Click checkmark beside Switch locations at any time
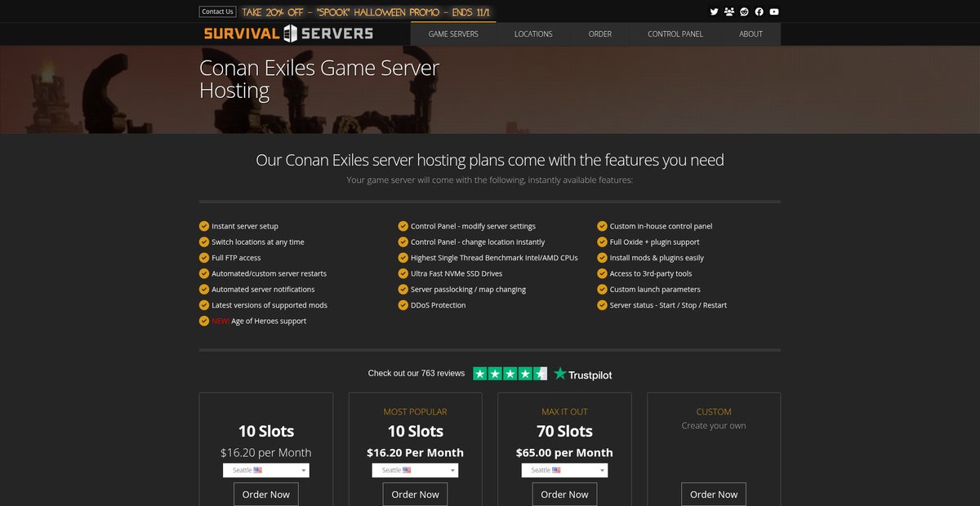 tap(204, 242)
